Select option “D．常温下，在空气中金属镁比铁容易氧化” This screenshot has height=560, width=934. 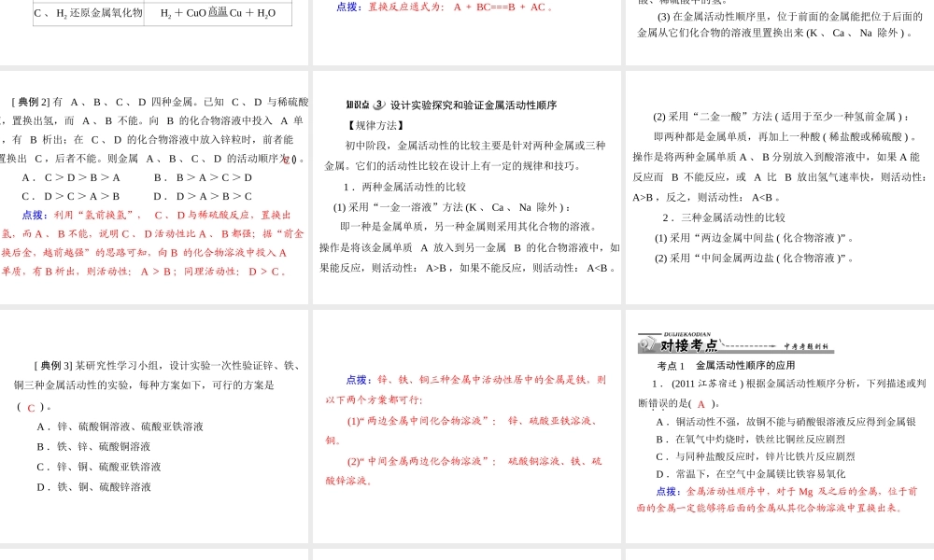click(751, 474)
